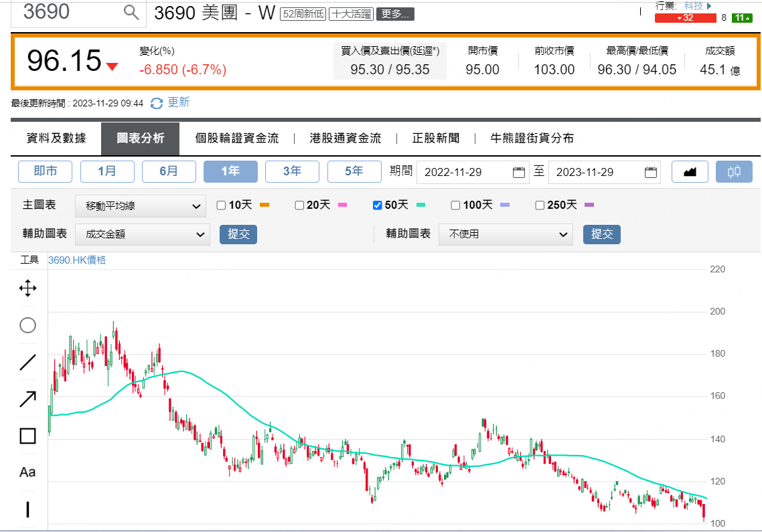762x532 pixels.
Task: Select the move/pan tool
Action: [x=27, y=288]
